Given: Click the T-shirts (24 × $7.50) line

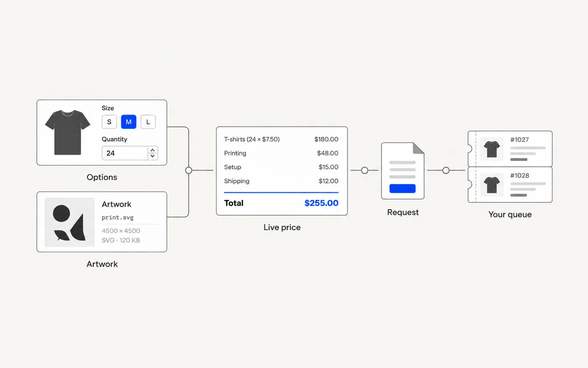Looking at the screenshot, I should click(x=252, y=139).
